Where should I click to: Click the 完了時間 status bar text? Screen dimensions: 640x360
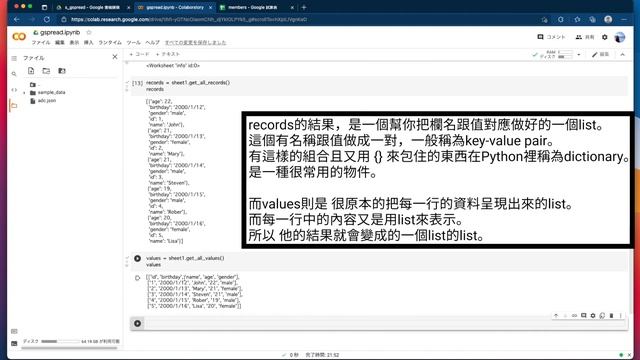point(322,355)
